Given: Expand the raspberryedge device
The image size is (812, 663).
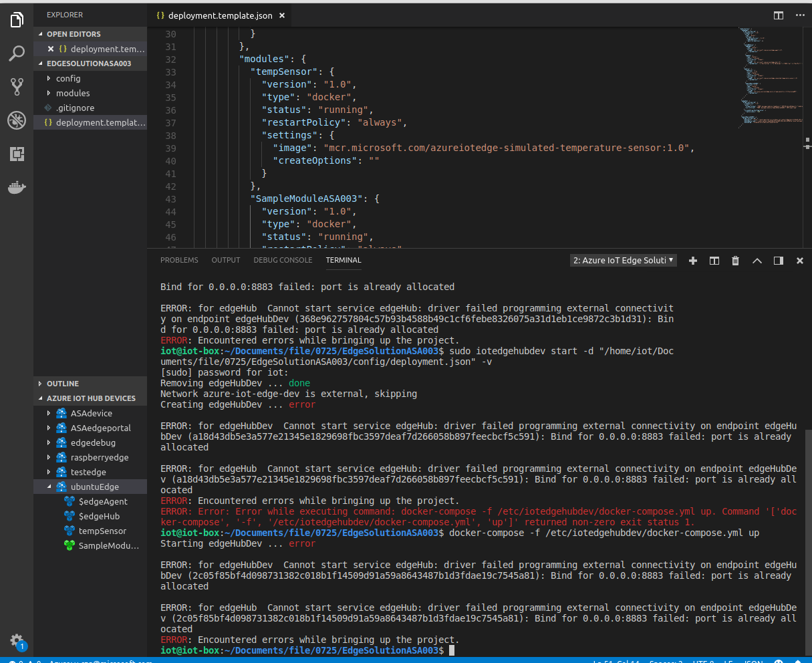Looking at the screenshot, I should pyautogui.click(x=49, y=457).
